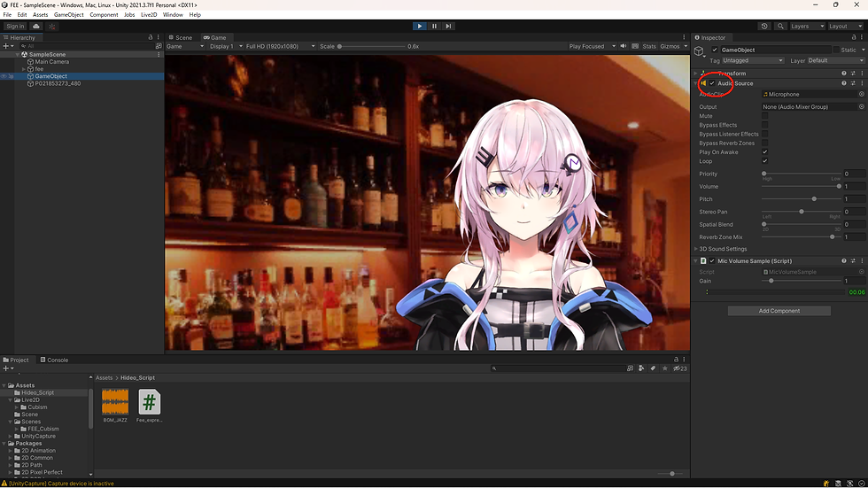Image resolution: width=868 pixels, height=488 pixels.
Task: Toggle the Mic Volume Sample script checkbox
Action: pos(712,261)
